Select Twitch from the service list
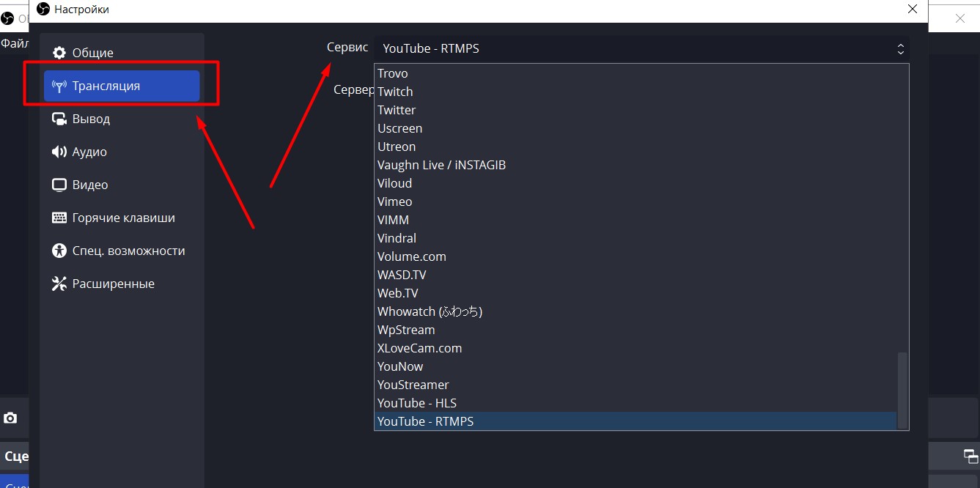Viewport: 980px width, 488px height. [395, 92]
